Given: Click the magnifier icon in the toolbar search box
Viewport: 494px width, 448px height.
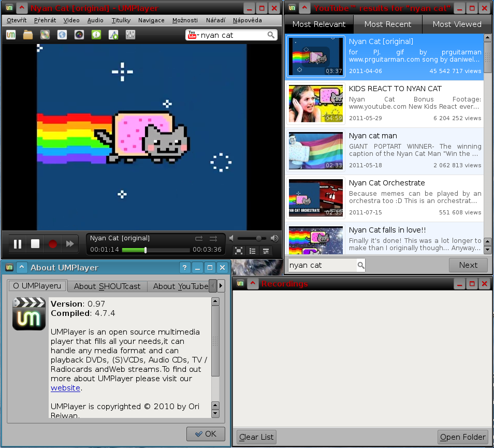Looking at the screenshot, I should (271, 35).
